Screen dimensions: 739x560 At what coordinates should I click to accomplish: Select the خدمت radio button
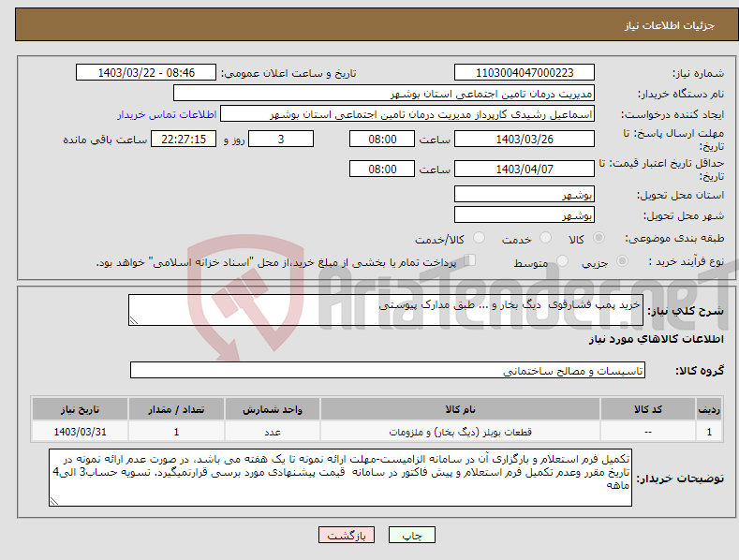click(x=545, y=238)
